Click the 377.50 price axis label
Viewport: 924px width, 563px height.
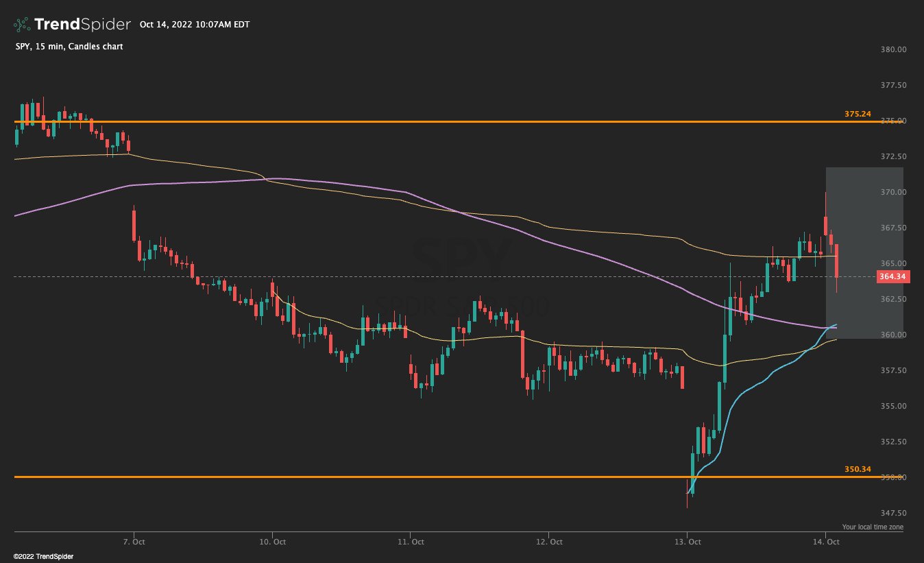pos(892,85)
